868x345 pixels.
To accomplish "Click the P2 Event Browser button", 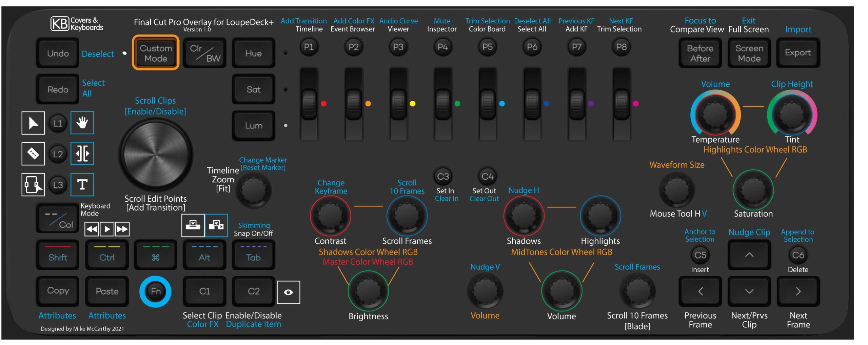I will (x=353, y=47).
